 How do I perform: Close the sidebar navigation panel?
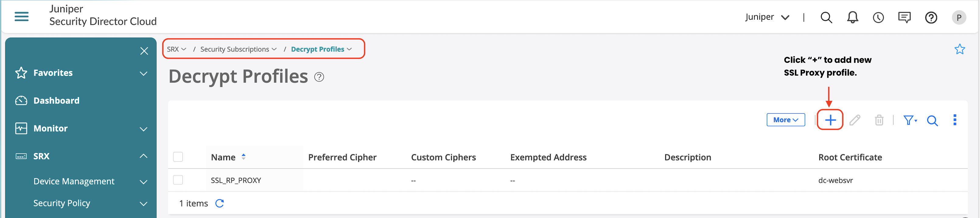pyautogui.click(x=144, y=51)
